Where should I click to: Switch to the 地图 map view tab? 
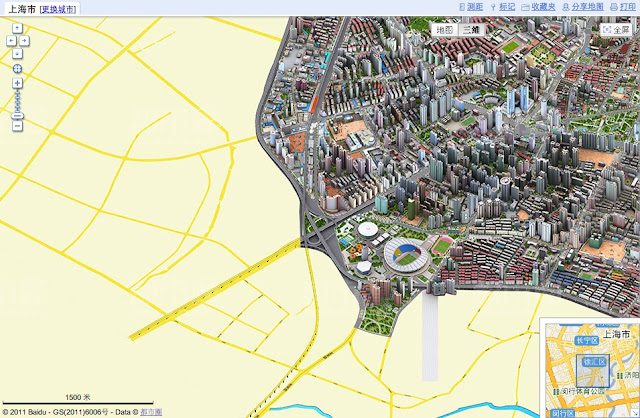pos(444,30)
